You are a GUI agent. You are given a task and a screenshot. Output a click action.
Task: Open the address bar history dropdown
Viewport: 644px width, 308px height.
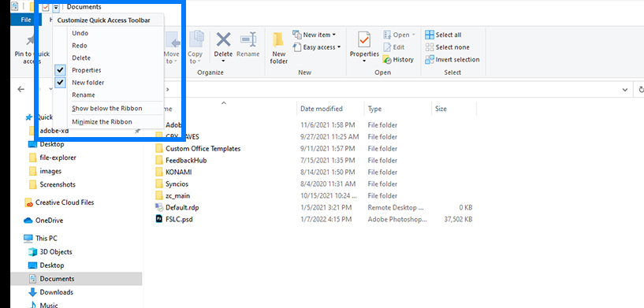point(625,90)
